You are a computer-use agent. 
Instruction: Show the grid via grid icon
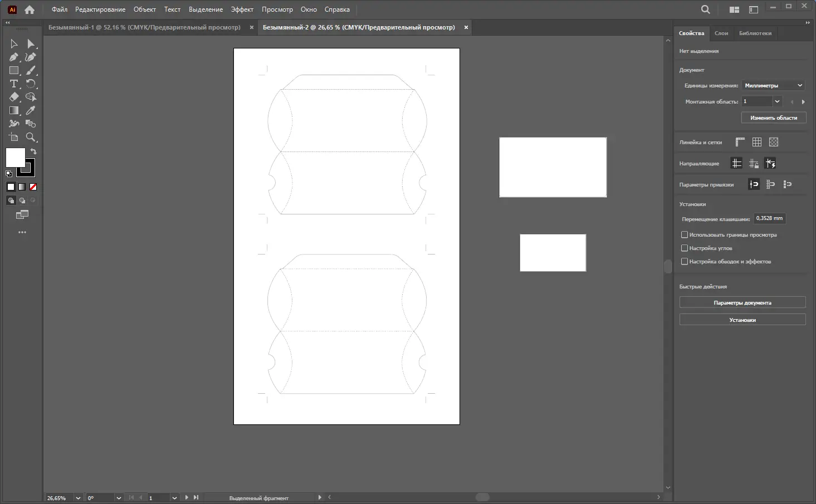pos(757,143)
